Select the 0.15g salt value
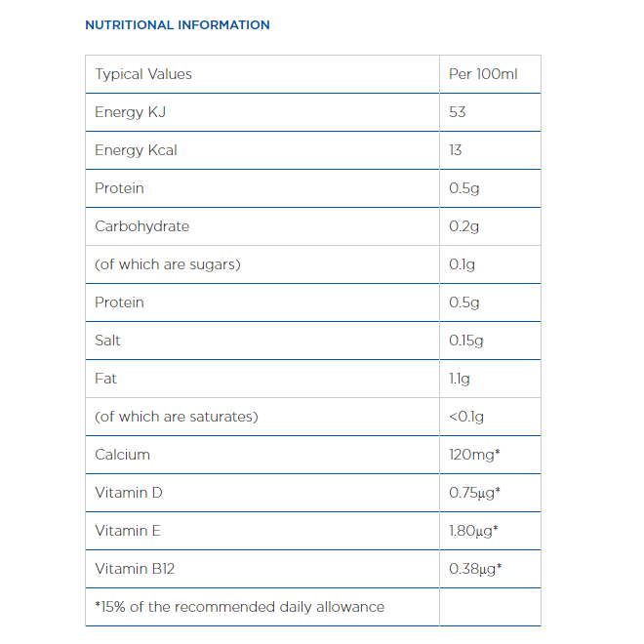This screenshot has height=644, width=644. pos(465,341)
